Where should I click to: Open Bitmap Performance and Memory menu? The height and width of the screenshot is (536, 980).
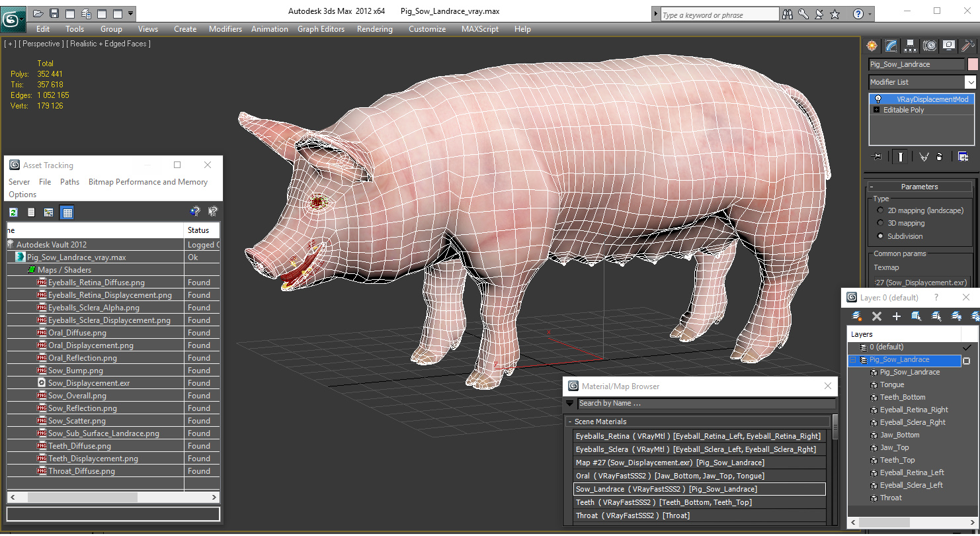pyautogui.click(x=148, y=182)
